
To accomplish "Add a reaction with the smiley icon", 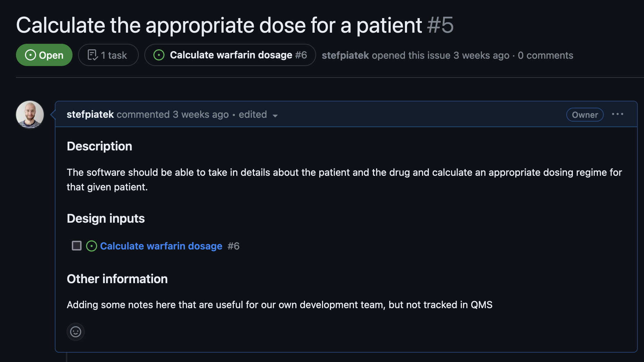I will pyautogui.click(x=76, y=332).
